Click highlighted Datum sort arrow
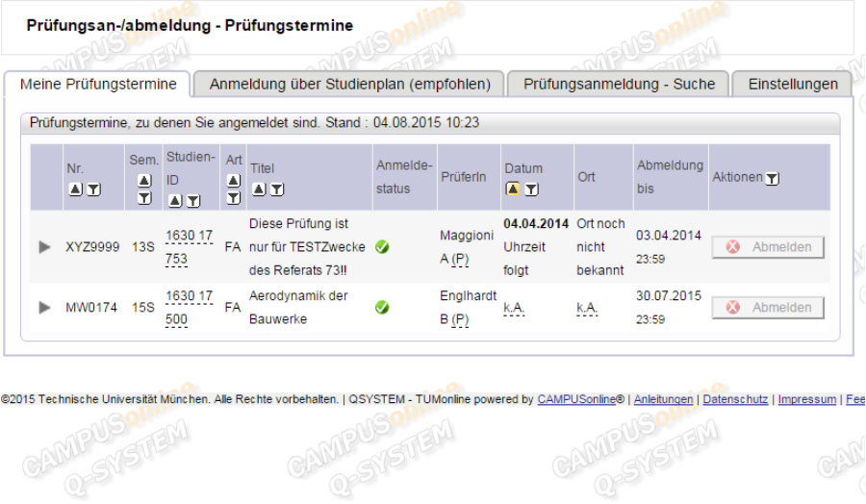Viewport: 866px width, 504px height. tap(513, 189)
